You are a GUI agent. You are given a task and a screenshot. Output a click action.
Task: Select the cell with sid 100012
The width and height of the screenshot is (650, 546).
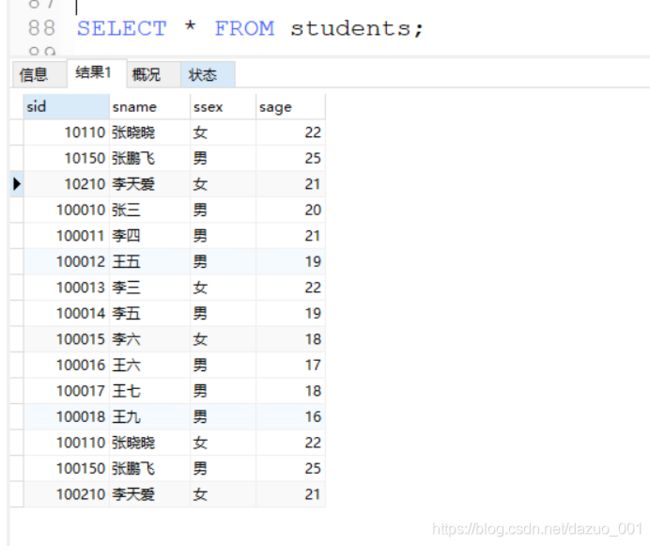(66, 261)
